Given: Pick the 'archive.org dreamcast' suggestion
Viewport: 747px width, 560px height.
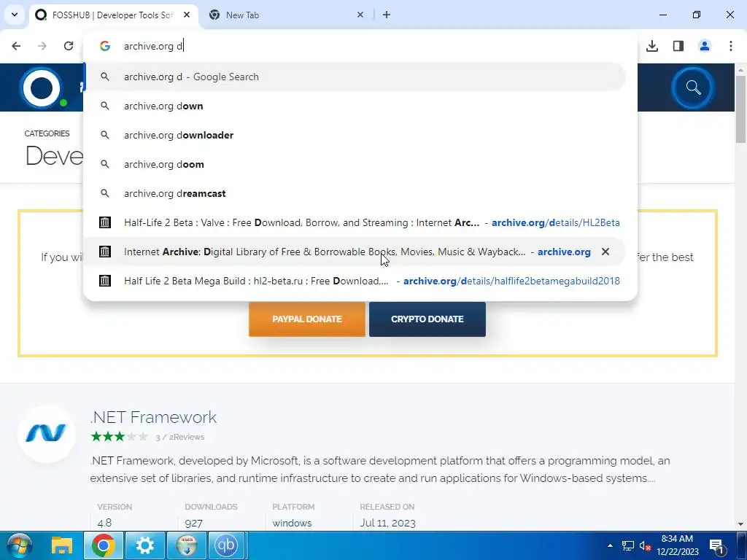Looking at the screenshot, I should tap(355, 193).
